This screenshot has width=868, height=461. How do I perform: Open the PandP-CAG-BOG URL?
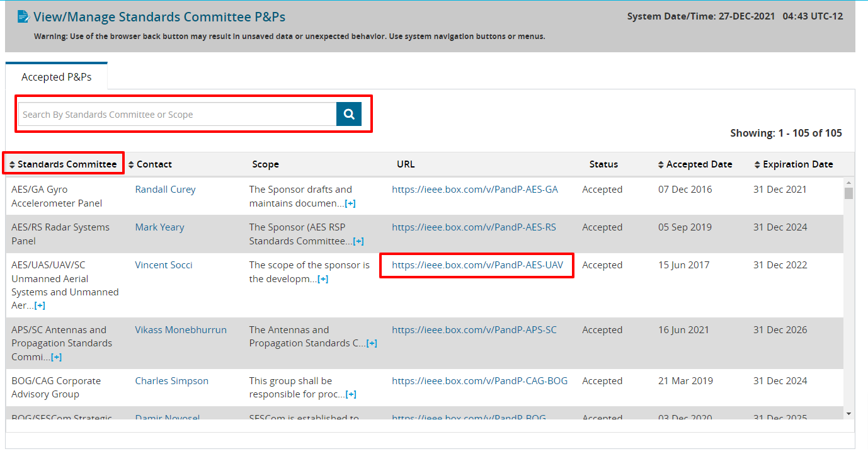479,381
